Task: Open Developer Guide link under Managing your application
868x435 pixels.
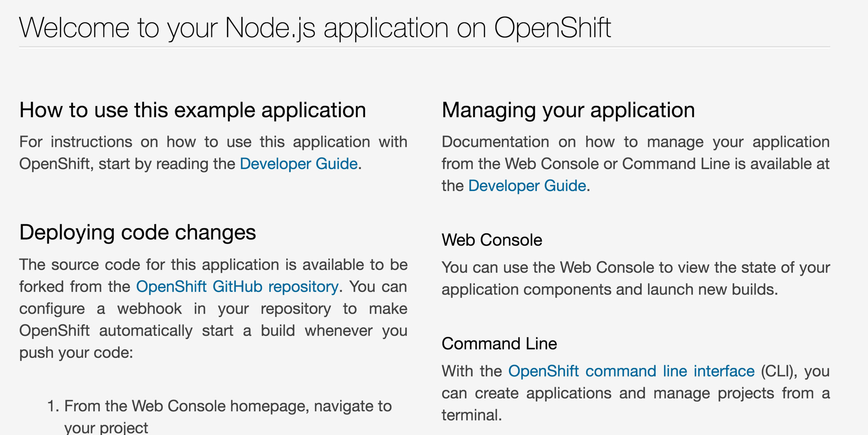Action: tap(527, 186)
